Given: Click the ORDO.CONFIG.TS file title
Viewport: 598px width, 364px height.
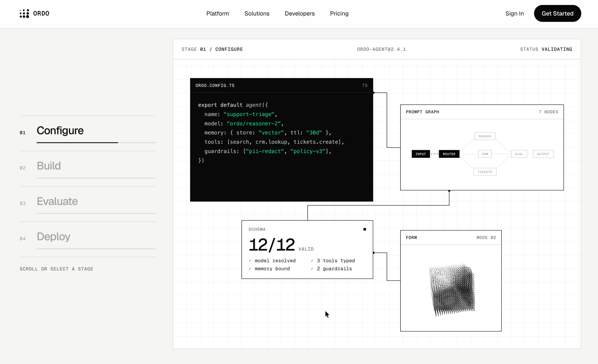Looking at the screenshot, I should point(215,85).
